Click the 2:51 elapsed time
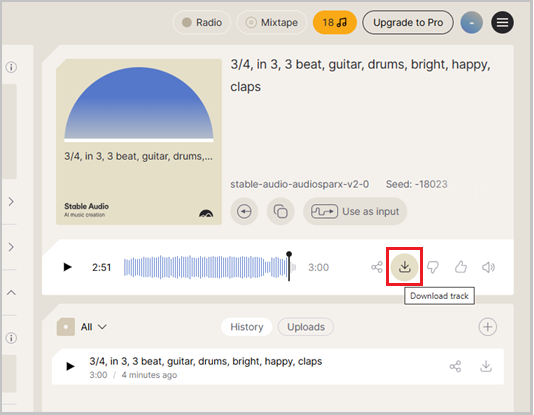Image resolution: width=534 pixels, height=415 pixels. coord(101,267)
